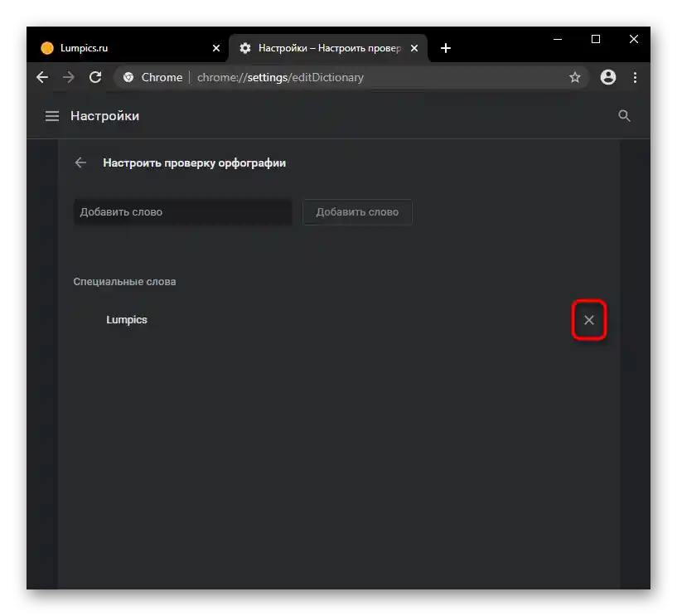677x616 pixels.
Task: Go back using the browser back arrow
Action: (x=42, y=77)
